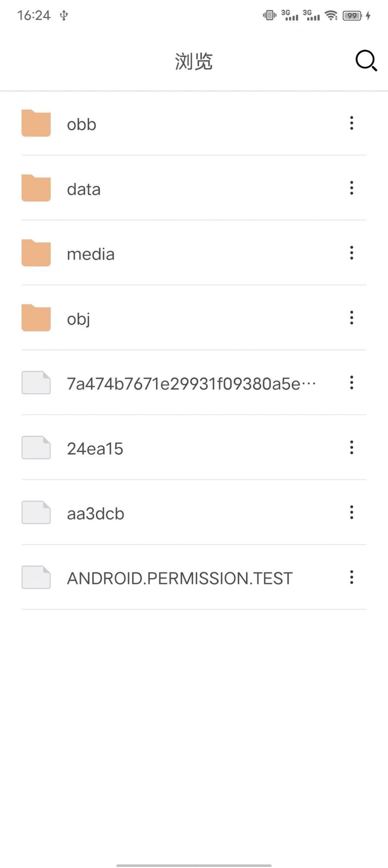Show the obj folder overflow menu
The width and height of the screenshot is (388, 868).
[351, 318]
